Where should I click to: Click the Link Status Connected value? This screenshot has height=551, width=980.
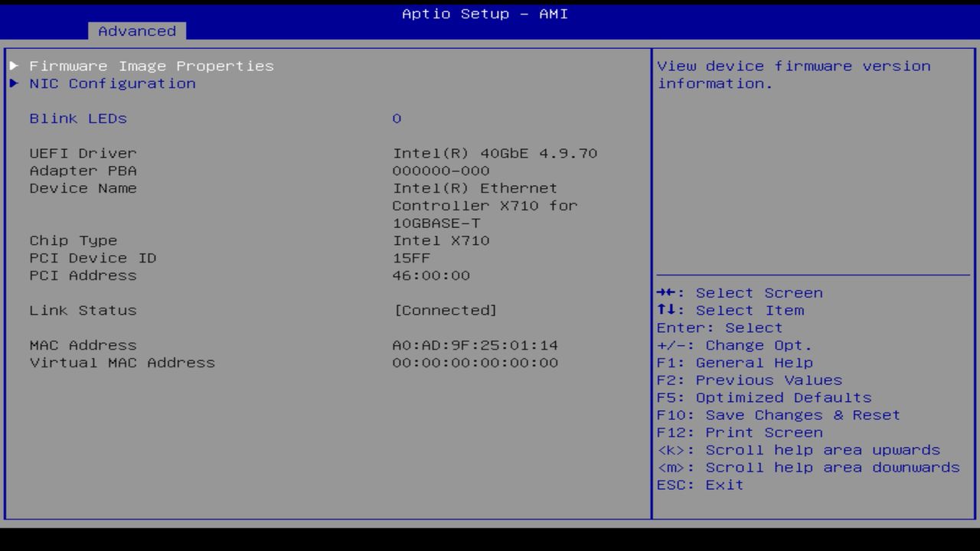[445, 310]
